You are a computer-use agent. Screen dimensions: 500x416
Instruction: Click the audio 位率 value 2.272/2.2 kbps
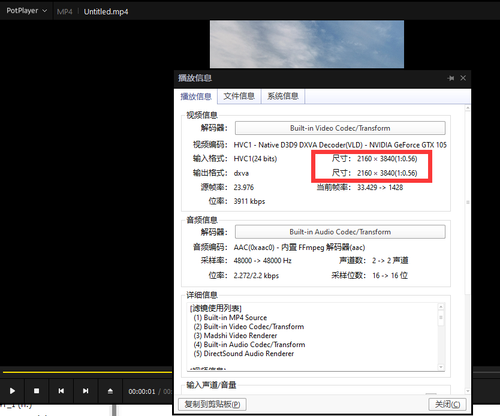256,276
